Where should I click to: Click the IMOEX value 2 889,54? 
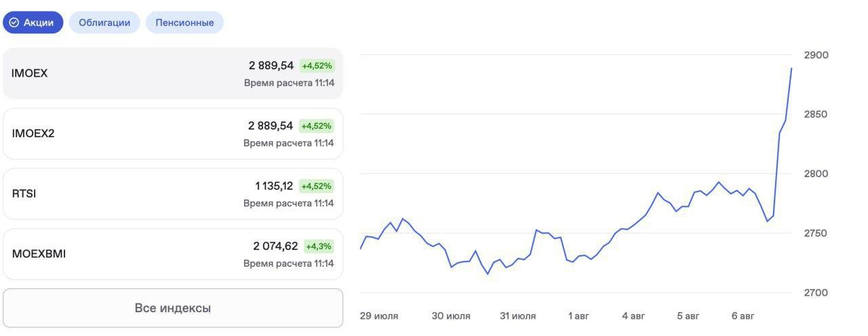[271, 66]
